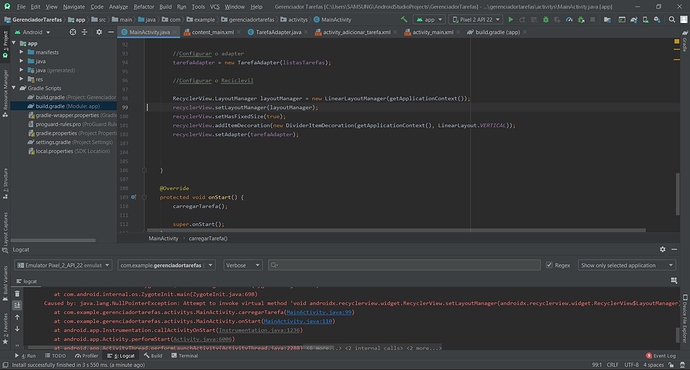The width and height of the screenshot is (690, 370).
Task: Click scroll-to-end logcat icon
Action: pyautogui.click(x=17, y=305)
